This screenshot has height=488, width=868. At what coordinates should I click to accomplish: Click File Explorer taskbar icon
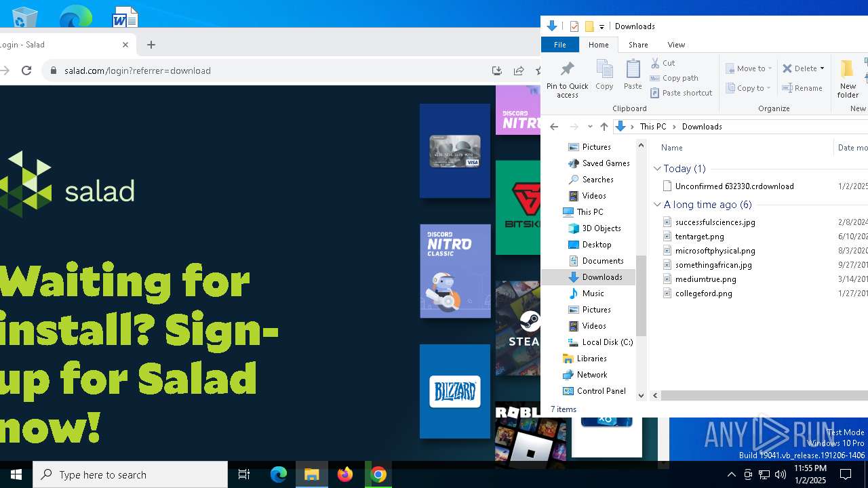click(x=312, y=474)
